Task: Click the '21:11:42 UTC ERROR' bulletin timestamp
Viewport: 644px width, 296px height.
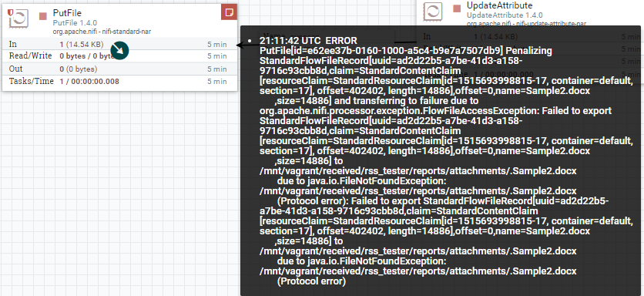Action: (x=308, y=41)
